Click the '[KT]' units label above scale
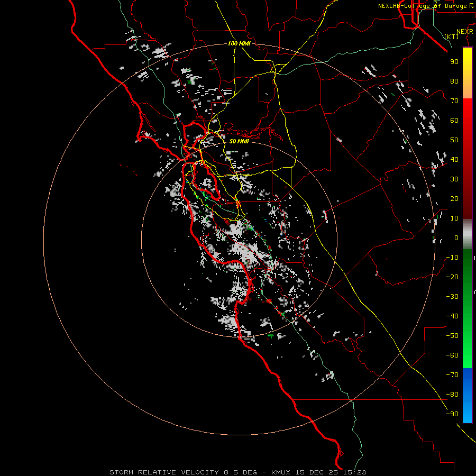 (452, 36)
